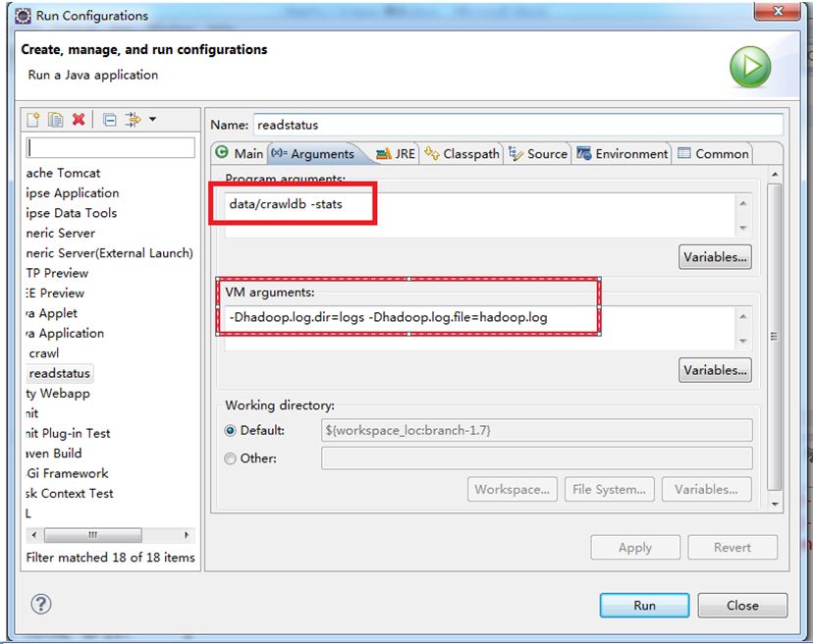
Task: Select the Java Applet tree item
Action: [x=51, y=313]
